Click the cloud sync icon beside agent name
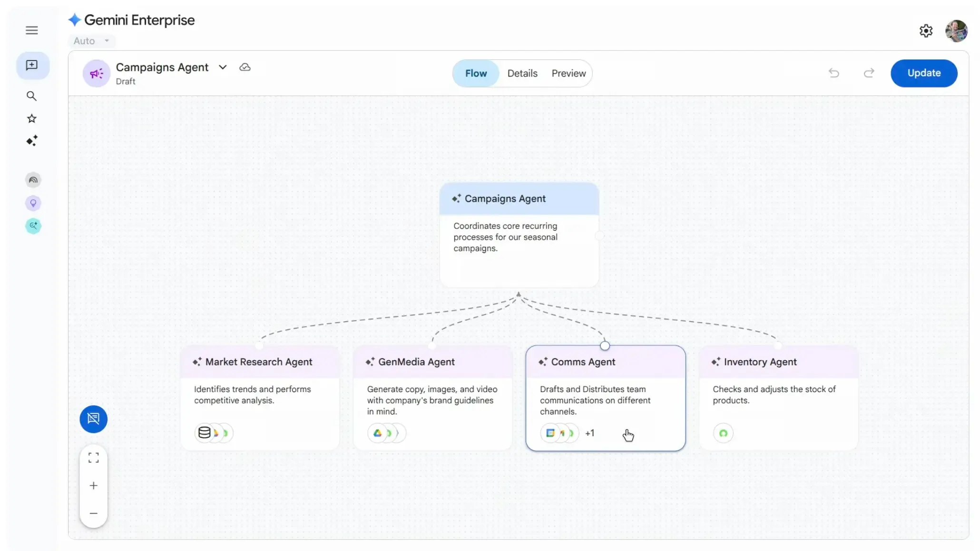Viewport: 980px width, 551px height. (x=245, y=67)
